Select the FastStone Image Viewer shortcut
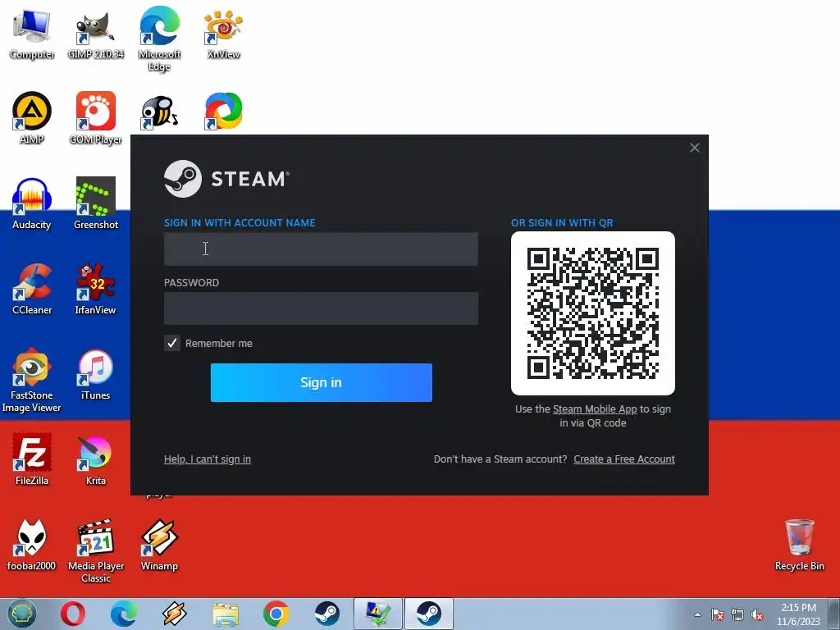Viewport: 840px width, 630px height. [x=32, y=381]
